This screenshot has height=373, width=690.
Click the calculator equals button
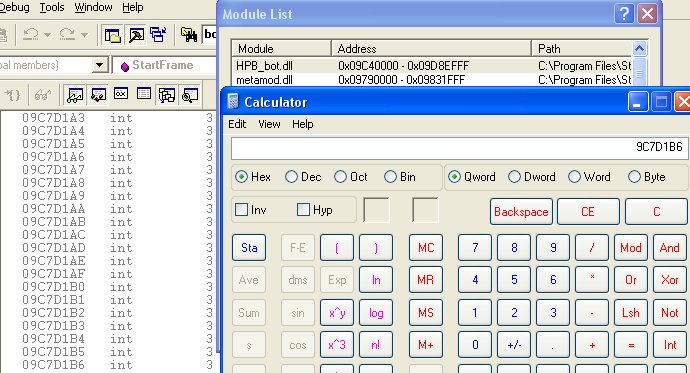631,345
